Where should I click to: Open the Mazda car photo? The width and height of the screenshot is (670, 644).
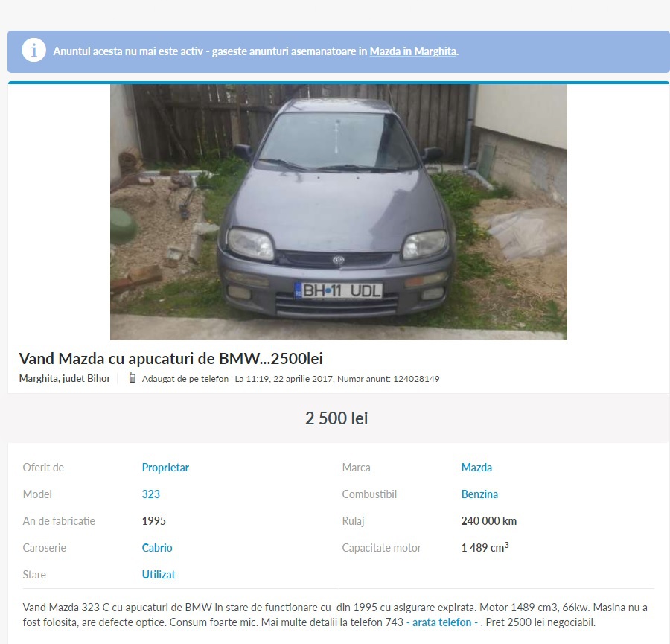[339, 212]
